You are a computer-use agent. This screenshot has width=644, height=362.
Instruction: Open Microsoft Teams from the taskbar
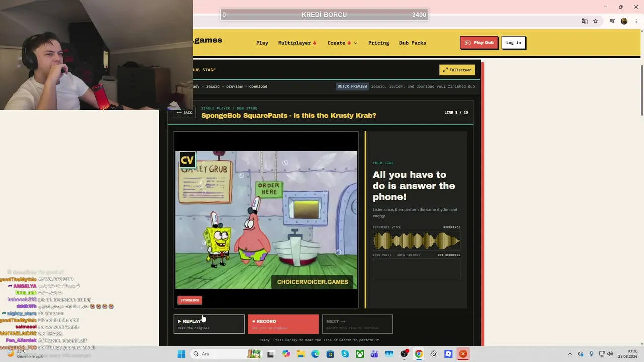click(x=374, y=354)
